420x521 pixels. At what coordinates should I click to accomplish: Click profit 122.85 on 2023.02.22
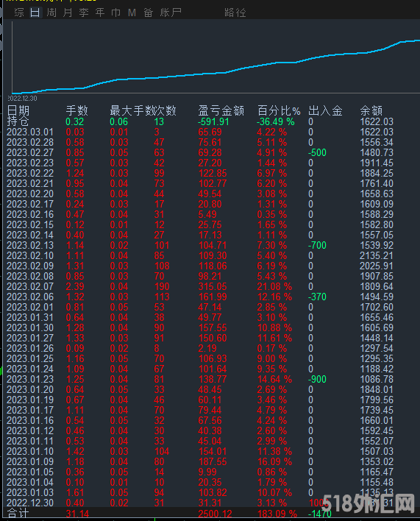point(213,173)
